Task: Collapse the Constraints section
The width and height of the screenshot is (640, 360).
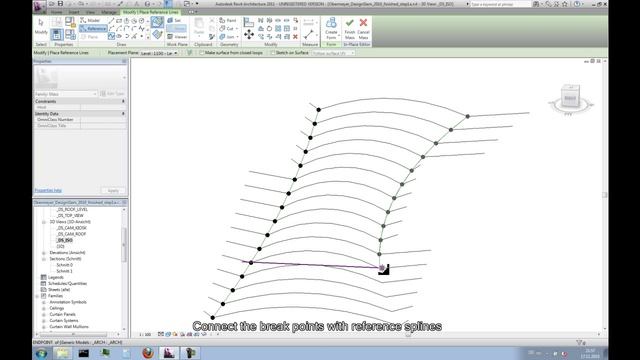Action: (123, 101)
